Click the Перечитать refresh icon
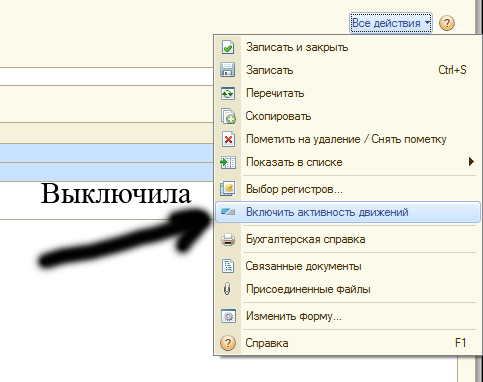 (228, 93)
